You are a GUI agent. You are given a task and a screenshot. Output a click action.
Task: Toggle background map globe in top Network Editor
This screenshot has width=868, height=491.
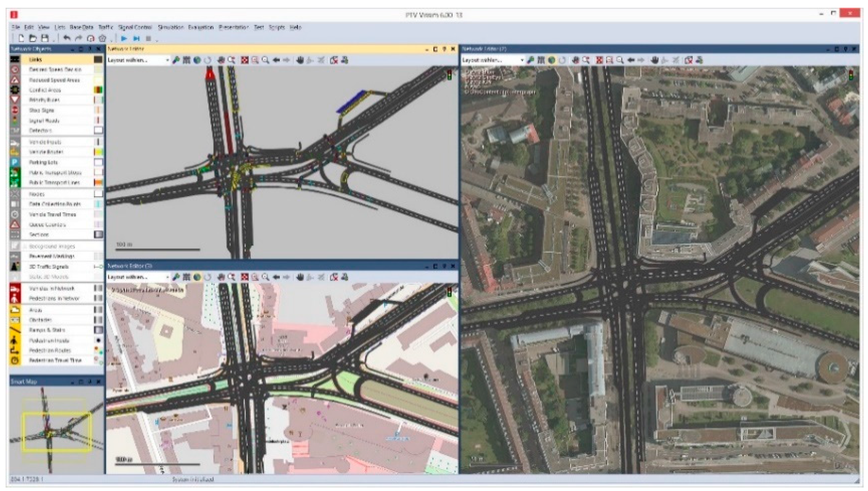(197, 60)
